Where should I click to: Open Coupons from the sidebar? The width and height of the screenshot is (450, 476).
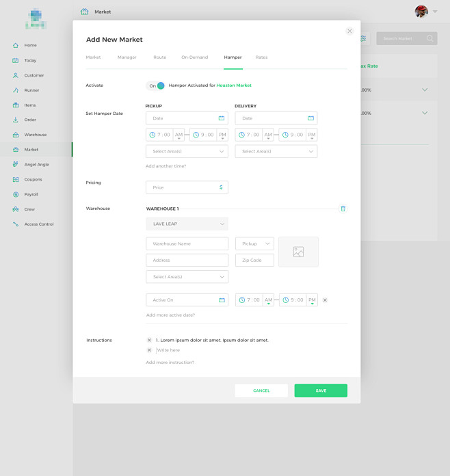pos(33,179)
